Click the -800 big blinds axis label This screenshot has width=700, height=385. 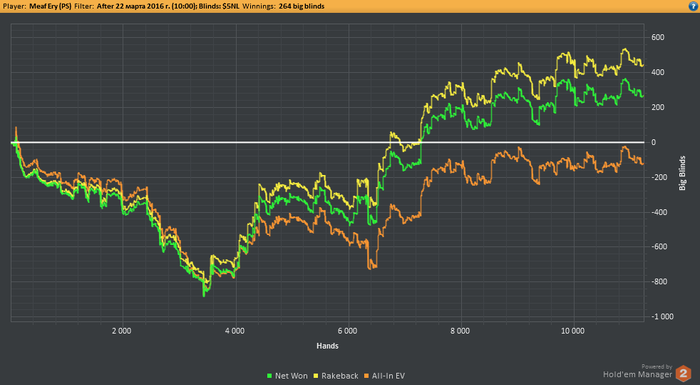[x=658, y=282]
